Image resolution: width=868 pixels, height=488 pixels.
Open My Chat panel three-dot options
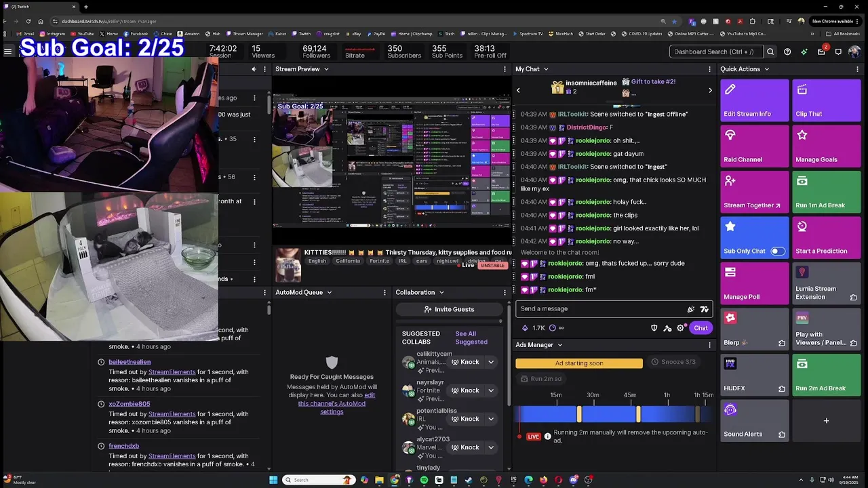(x=710, y=69)
